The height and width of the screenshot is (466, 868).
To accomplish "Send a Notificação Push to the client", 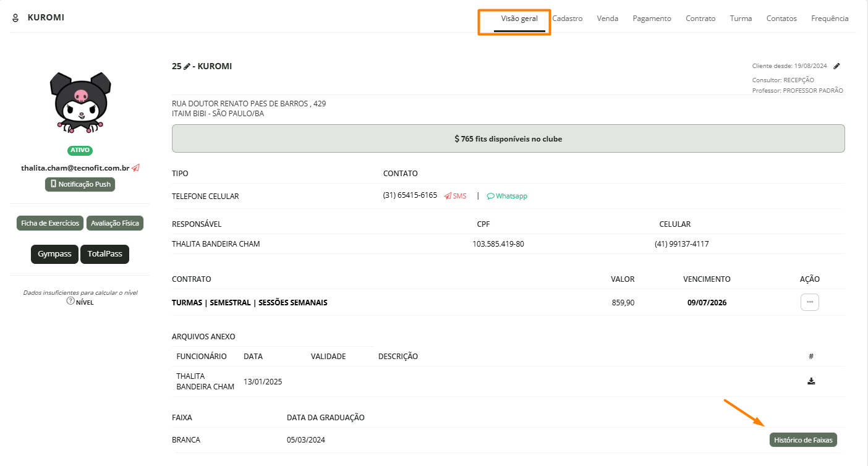I will (x=80, y=184).
